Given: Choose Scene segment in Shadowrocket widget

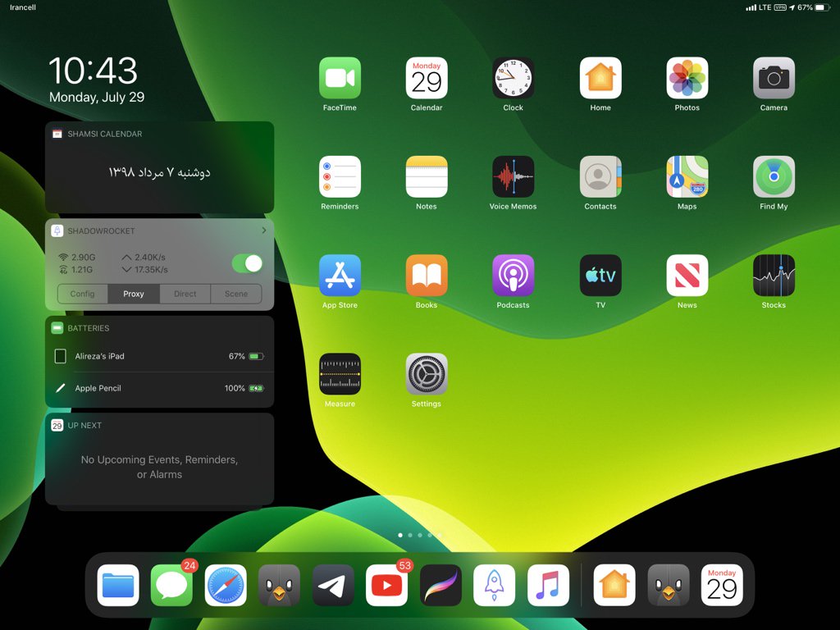Looking at the screenshot, I should pos(236,294).
